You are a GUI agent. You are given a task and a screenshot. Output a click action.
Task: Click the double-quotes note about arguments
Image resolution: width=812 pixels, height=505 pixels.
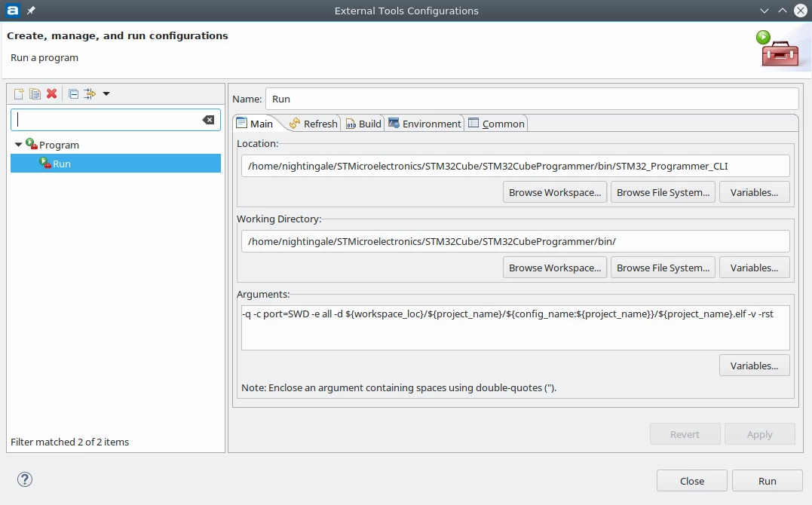coord(399,387)
